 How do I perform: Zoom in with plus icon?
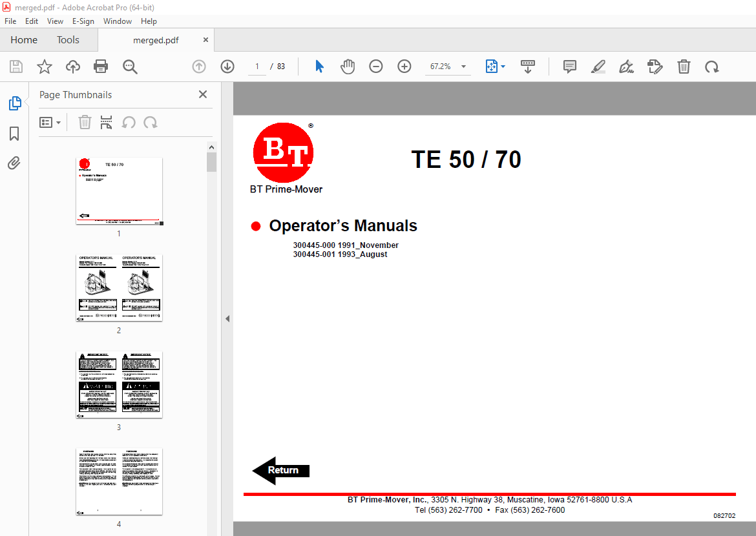pyautogui.click(x=404, y=67)
